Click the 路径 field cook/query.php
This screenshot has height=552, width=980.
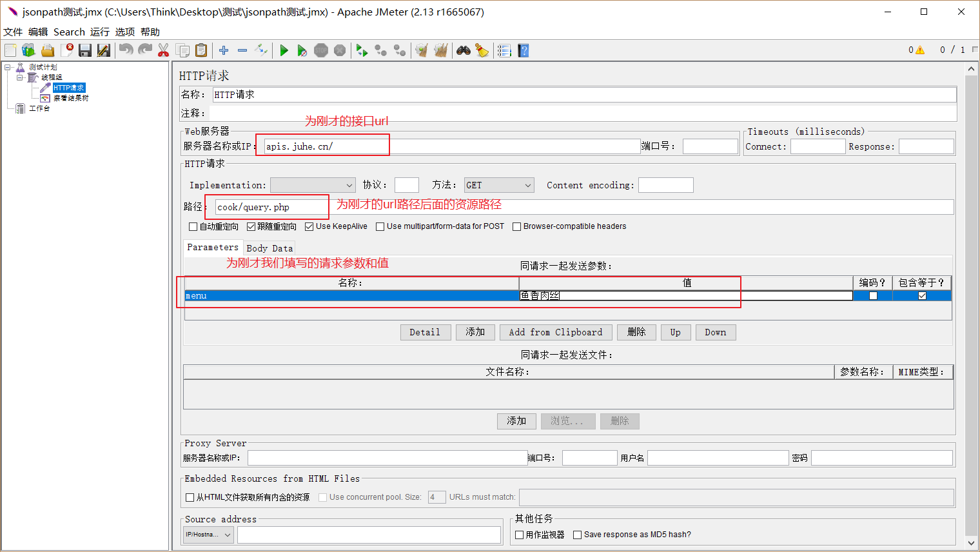point(584,207)
